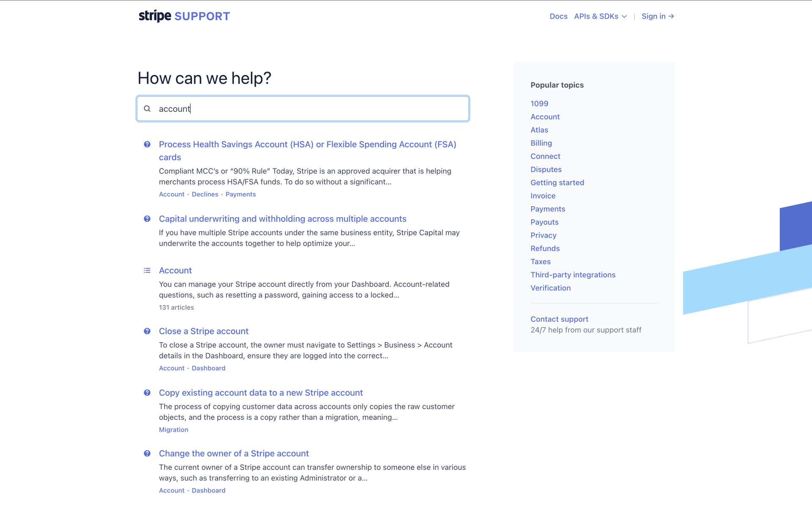Viewport: 812px width, 508px height.
Task: Select Payouts in Popular topics
Action: (x=544, y=222)
